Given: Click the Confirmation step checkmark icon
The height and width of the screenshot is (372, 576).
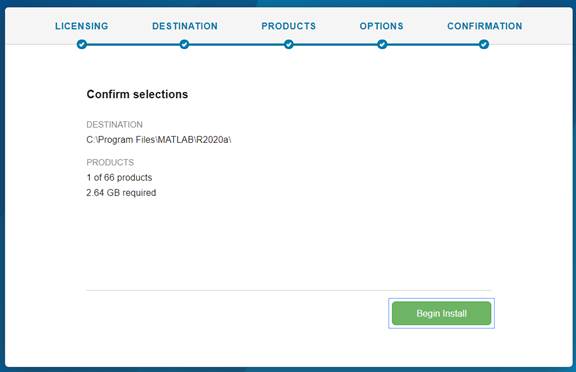Looking at the screenshot, I should click(x=484, y=44).
